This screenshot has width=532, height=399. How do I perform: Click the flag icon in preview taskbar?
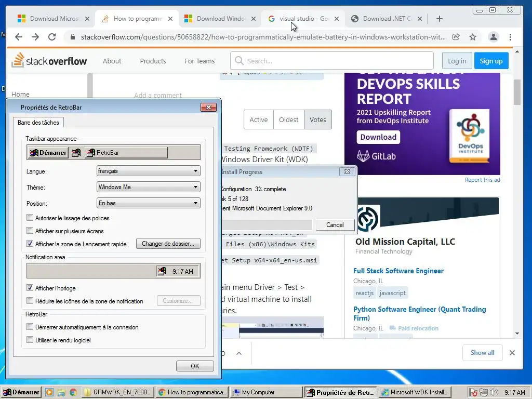[x=76, y=153]
